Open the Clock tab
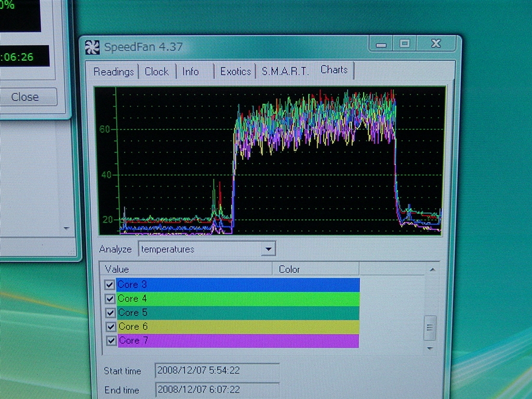This screenshot has width=532, height=399. (156, 72)
